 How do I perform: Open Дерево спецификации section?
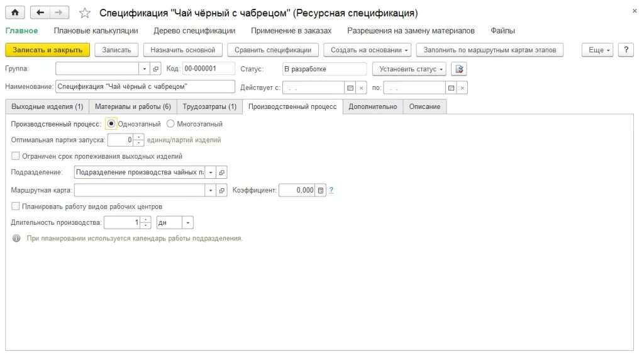194,31
